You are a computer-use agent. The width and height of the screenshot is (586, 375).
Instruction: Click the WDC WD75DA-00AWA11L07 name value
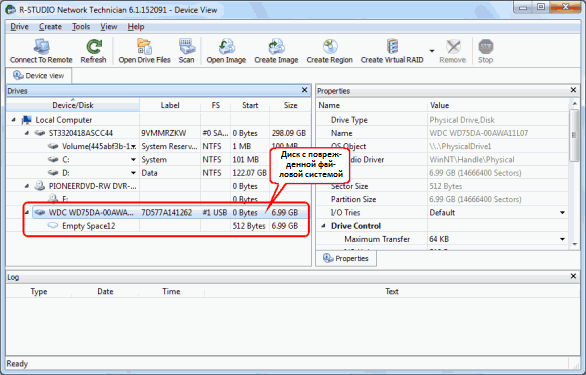[478, 133]
